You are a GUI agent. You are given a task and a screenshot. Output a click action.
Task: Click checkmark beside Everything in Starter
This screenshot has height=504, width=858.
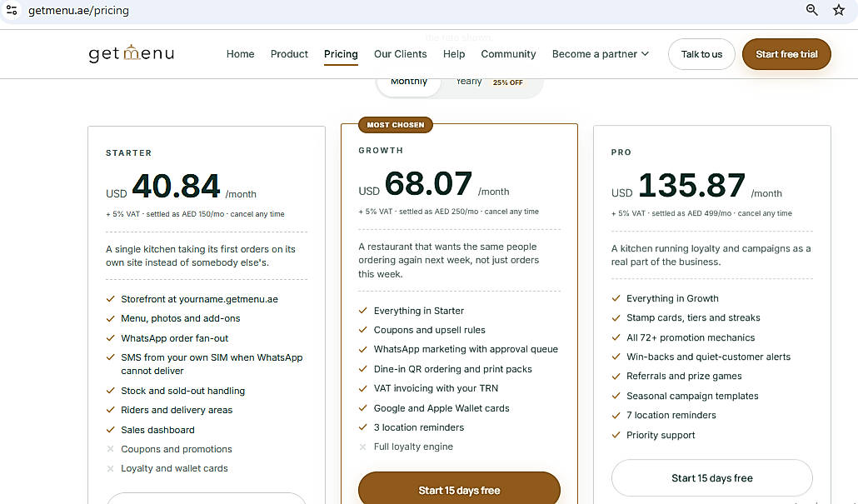[363, 310]
